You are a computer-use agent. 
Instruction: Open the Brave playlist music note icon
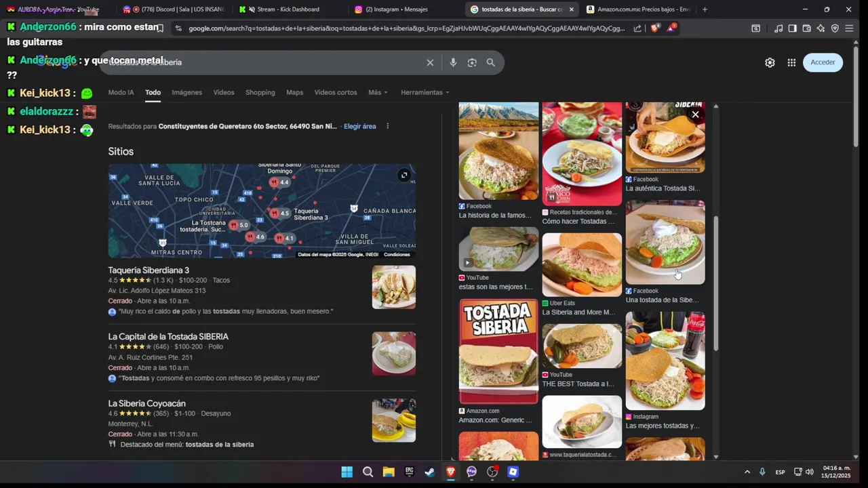pyautogui.click(x=778, y=28)
